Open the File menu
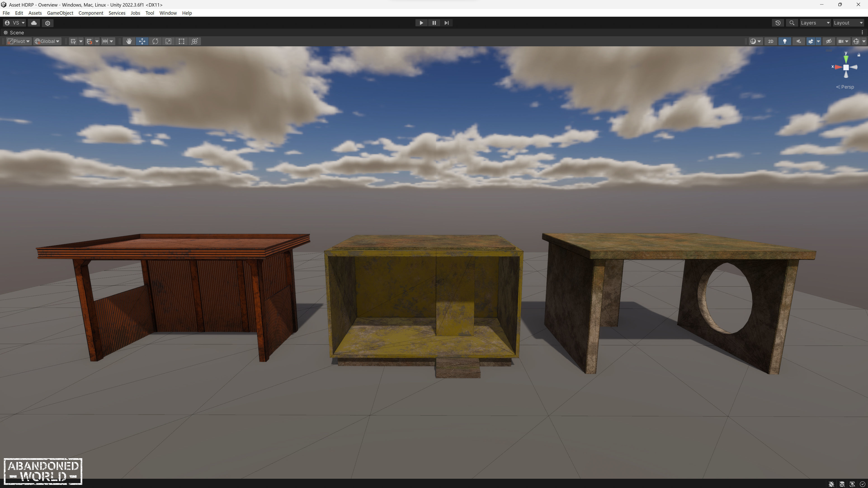This screenshot has width=868, height=488. pyautogui.click(x=6, y=13)
